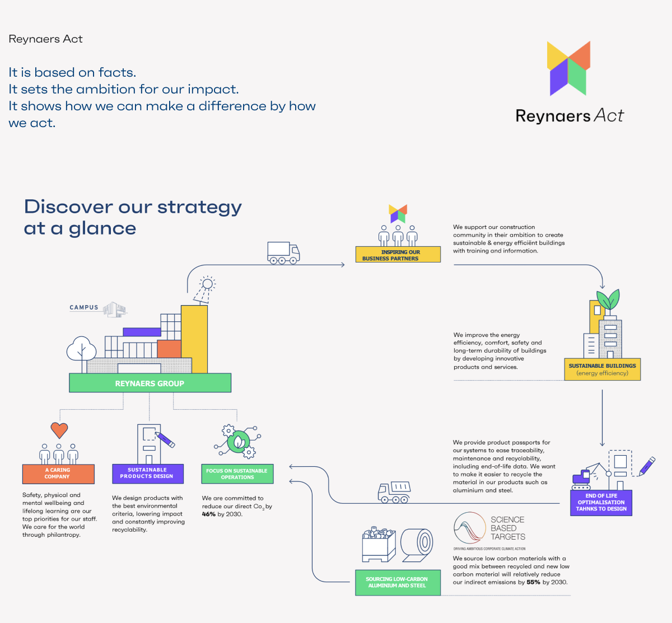
Task: Click the three people icon above Inspiring Our Business Partners
Action: coord(398,236)
